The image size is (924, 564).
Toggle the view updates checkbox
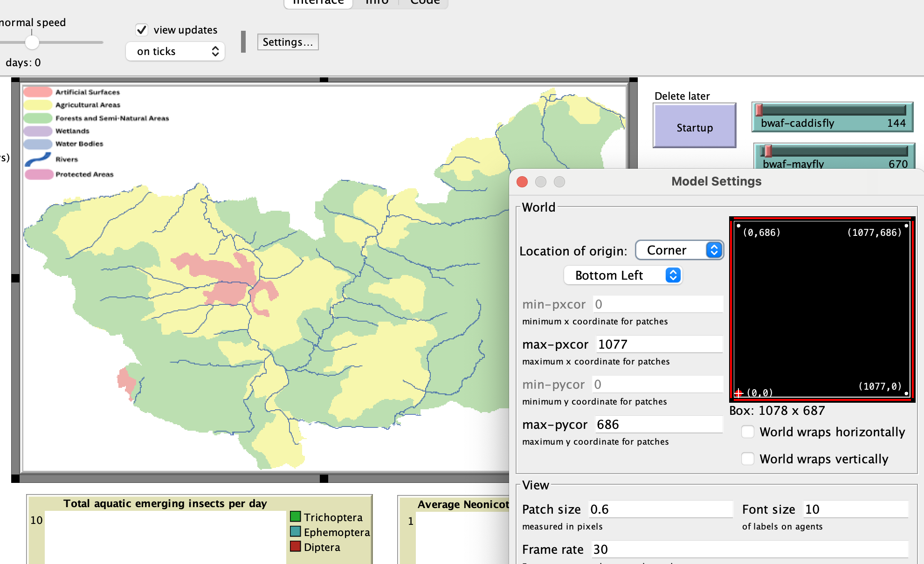142,30
